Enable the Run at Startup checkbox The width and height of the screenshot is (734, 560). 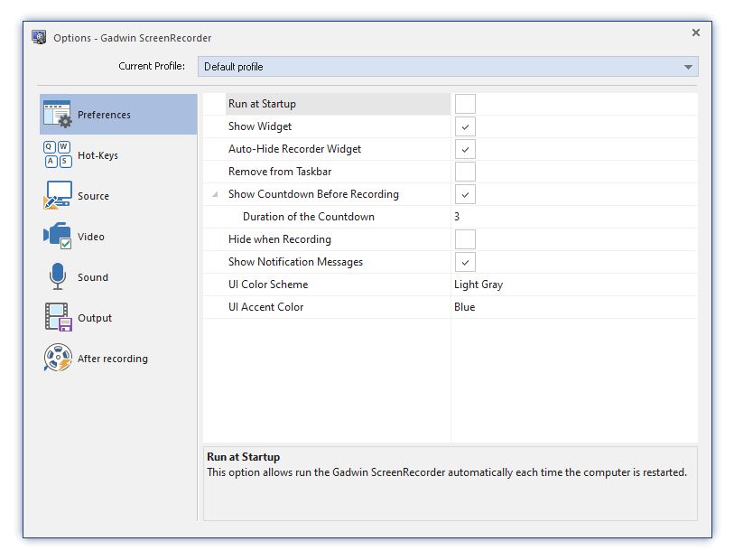pos(465,104)
